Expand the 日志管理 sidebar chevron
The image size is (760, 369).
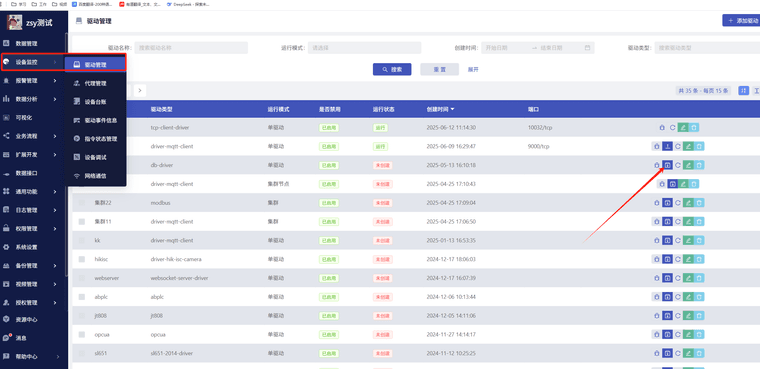pos(55,210)
